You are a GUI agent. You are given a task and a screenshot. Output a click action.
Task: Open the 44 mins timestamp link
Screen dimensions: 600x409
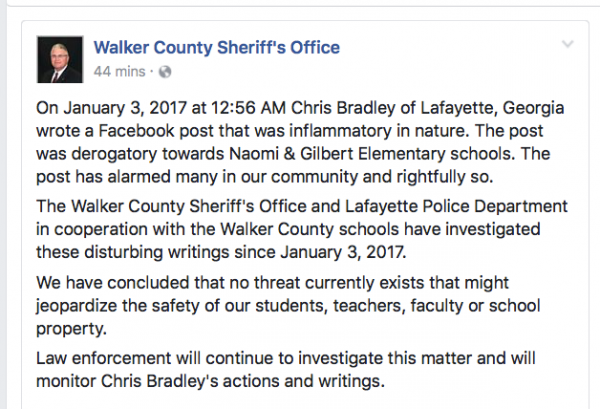pos(119,72)
